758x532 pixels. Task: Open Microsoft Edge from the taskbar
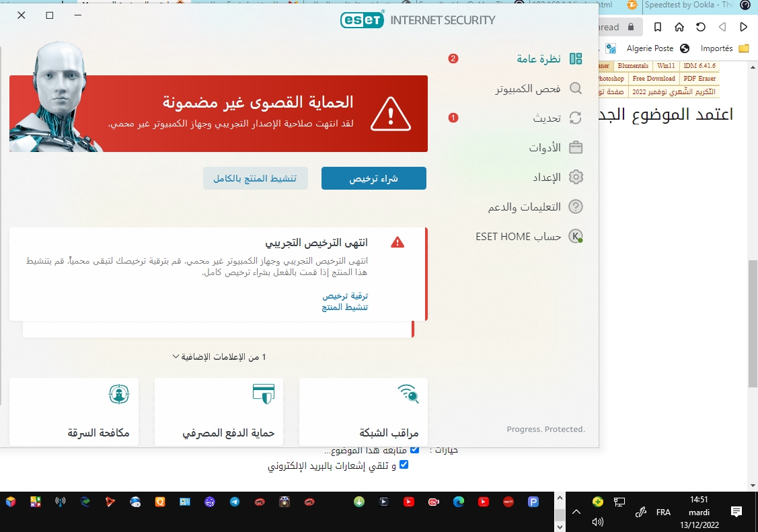(458, 502)
